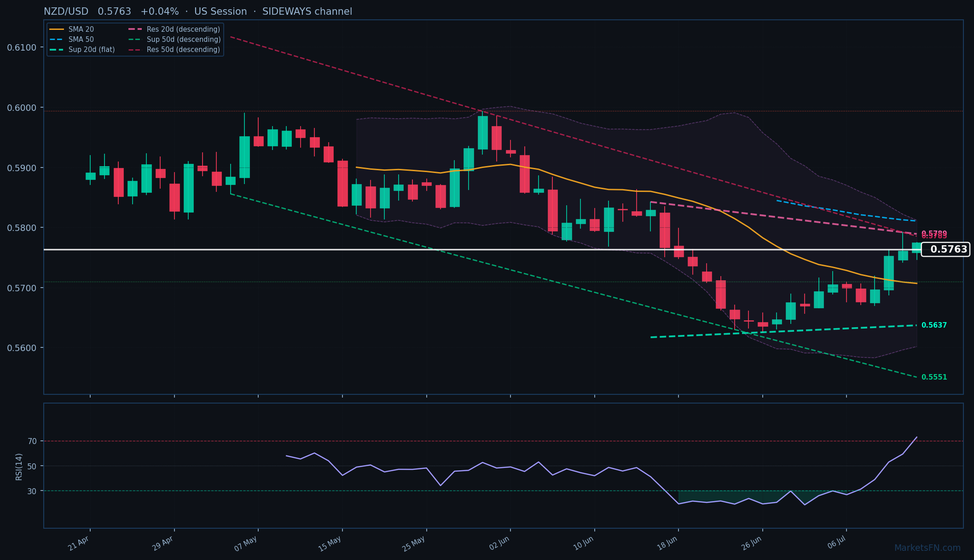Click the 0.5900 price axis label
Image resolution: width=974 pixels, height=560 pixels.
pyautogui.click(x=22, y=168)
